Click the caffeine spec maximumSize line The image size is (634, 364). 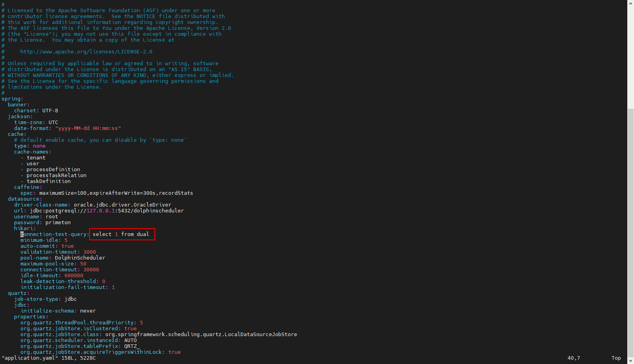116,193
